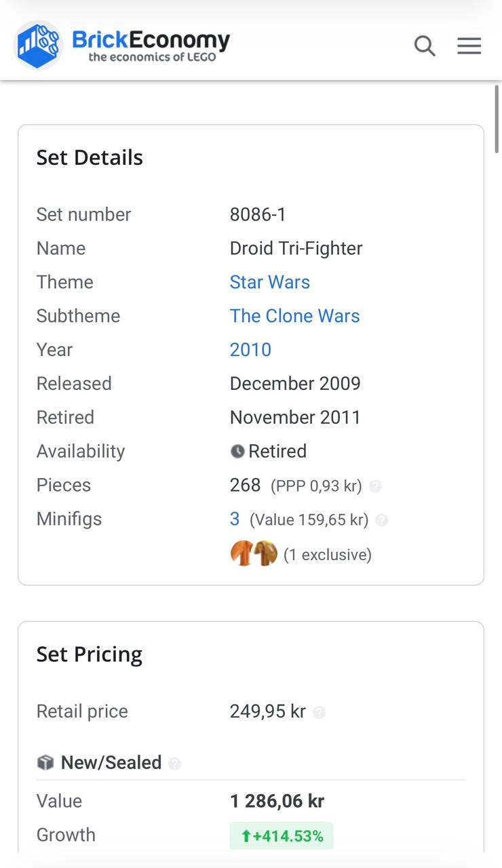This screenshot has height=868, width=502.
Task: Click the first minifig thumbnail image
Action: coord(242,553)
